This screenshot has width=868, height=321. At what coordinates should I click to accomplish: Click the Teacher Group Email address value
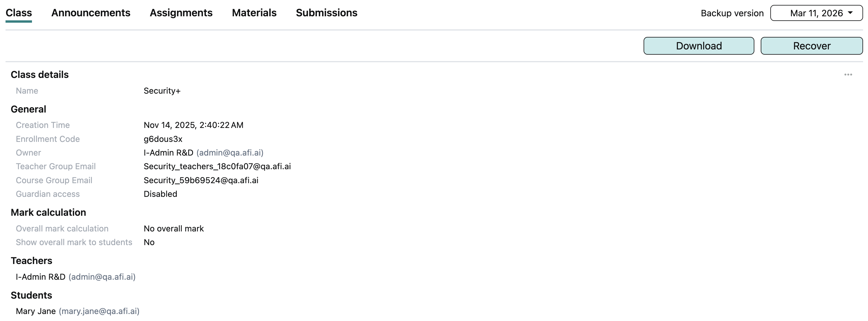click(x=217, y=166)
